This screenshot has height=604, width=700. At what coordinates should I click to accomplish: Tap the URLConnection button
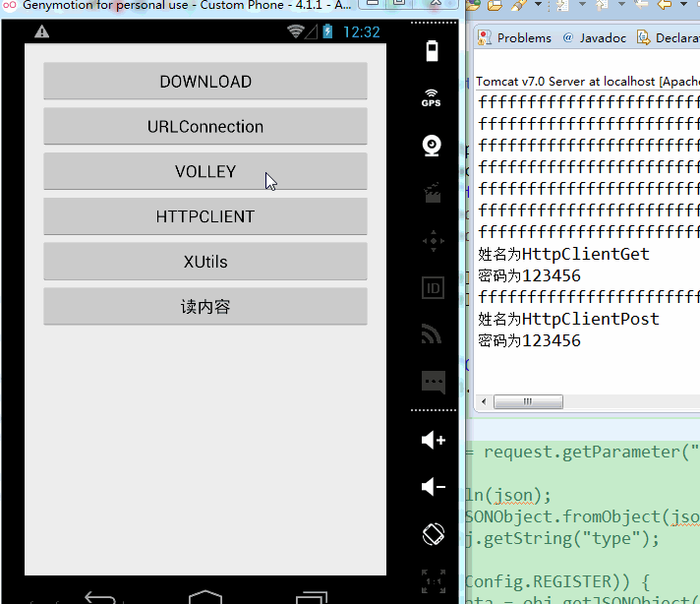click(x=205, y=126)
